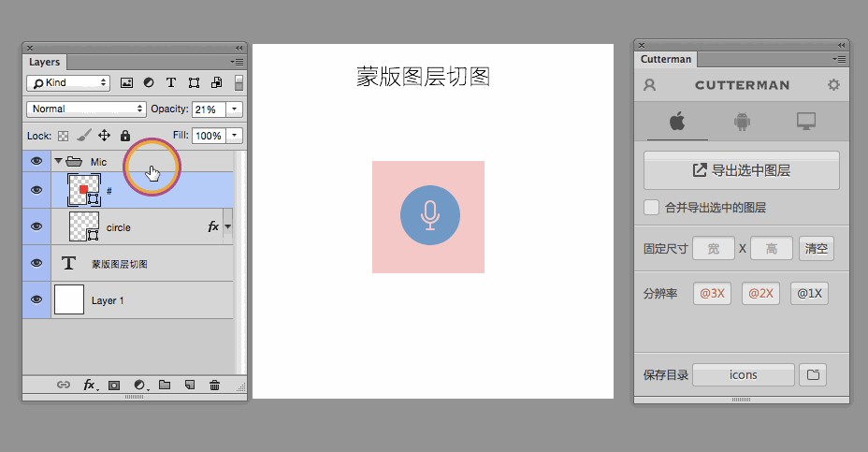868x452 pixels.
Task: Click the Layers panel tab
Action: coord(44,63)
